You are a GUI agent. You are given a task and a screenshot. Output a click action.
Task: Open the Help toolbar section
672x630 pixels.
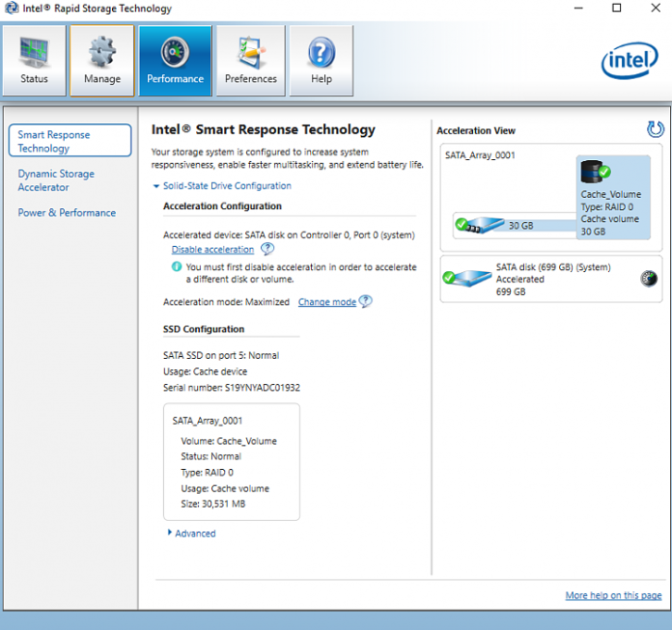pyautogui.click(x=321, y=61)
